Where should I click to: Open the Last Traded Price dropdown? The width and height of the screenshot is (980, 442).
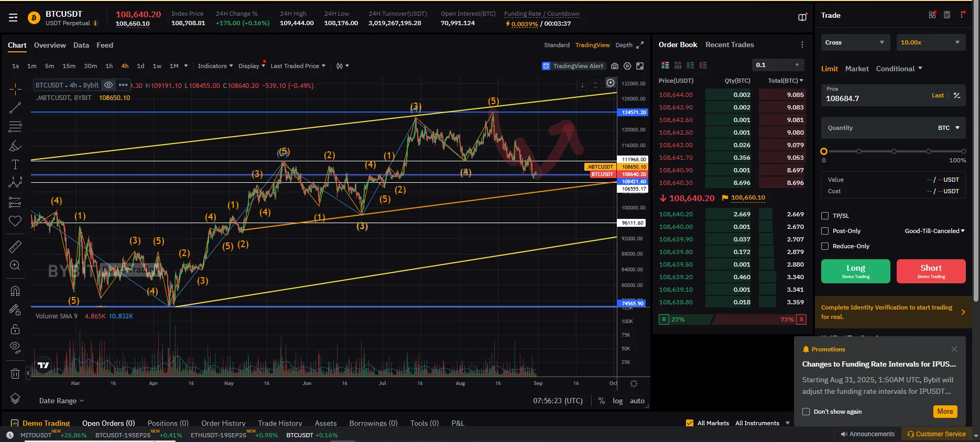point(298,66)
